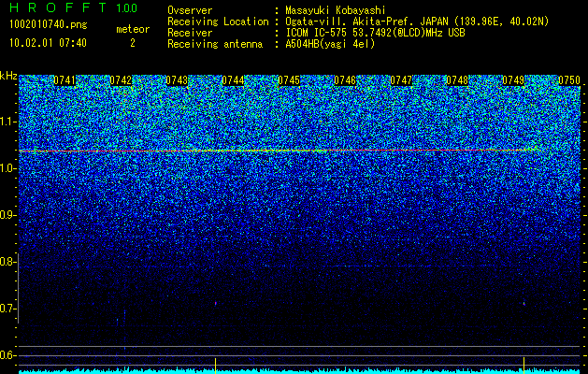Image resolution: width=588 pixels, height=374 pixels.
Task: Click the Receiving Location field label
Action: [x=218, y=22]
